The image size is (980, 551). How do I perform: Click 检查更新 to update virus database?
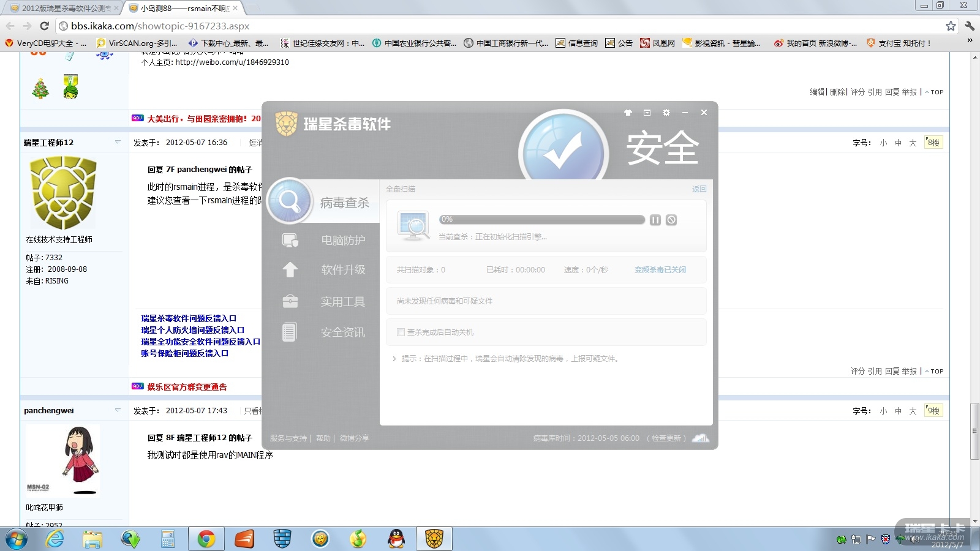[x=666, y=438]
